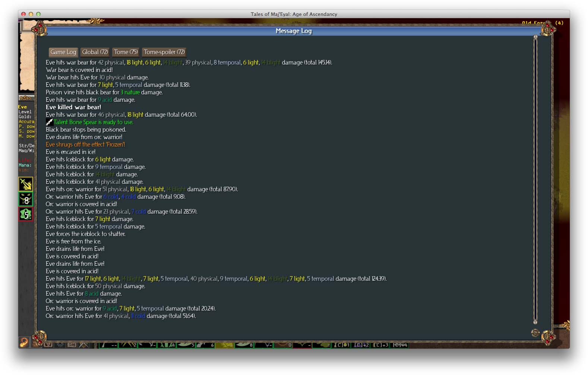The height and width of the screenshot is (375, 588).
Task: Activate hotbar slot numbered 4
Action: point(167,345)
